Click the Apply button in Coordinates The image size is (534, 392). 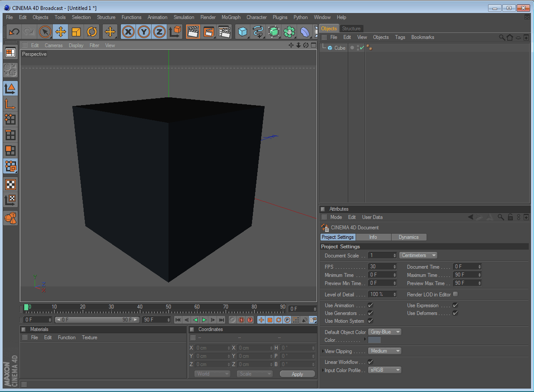click(298, 374)
